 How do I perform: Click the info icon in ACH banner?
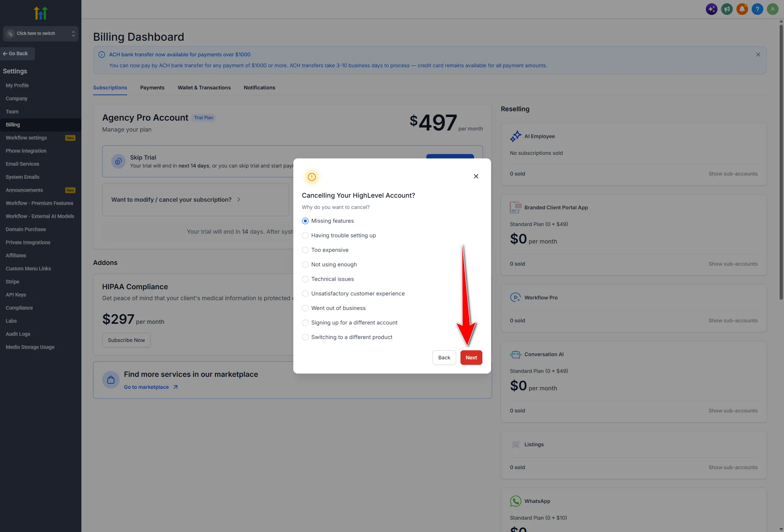pyautogui.click(x=102, y=55)
